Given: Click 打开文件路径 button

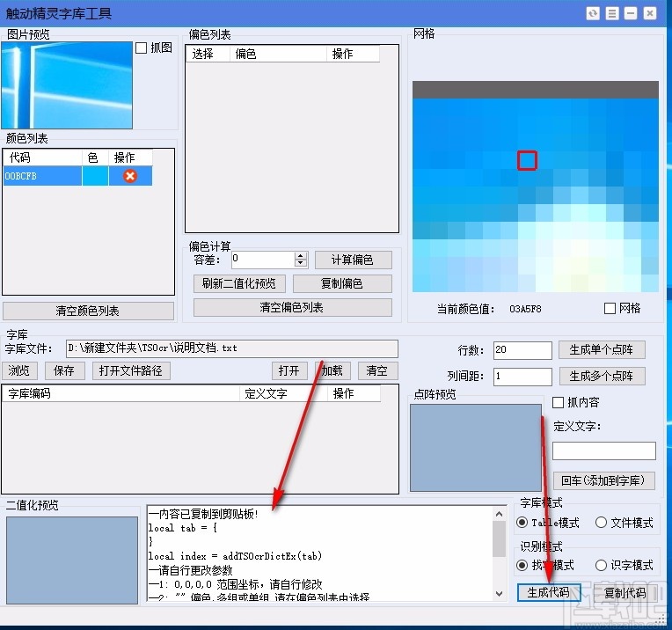Looking at the screenshot, I should click(131, 370).
